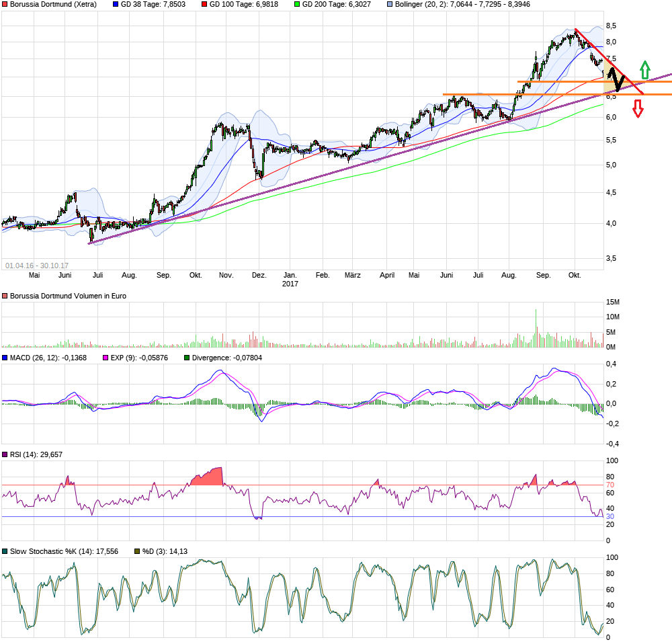This screenshot has width=672, height=644.
Task: Click the purple RSI (14) legend swatch
Action: (5, 454)
